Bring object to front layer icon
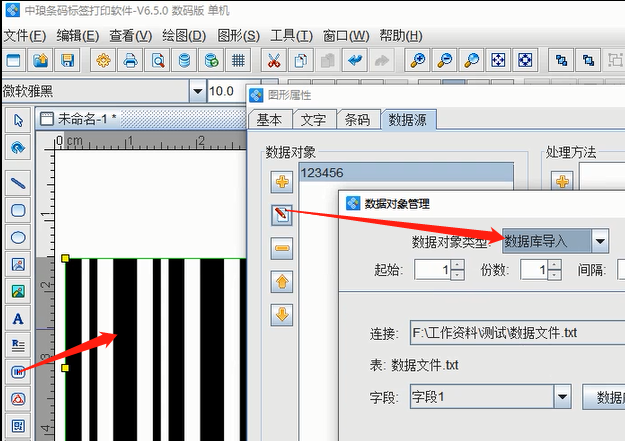 pos(561,61)
